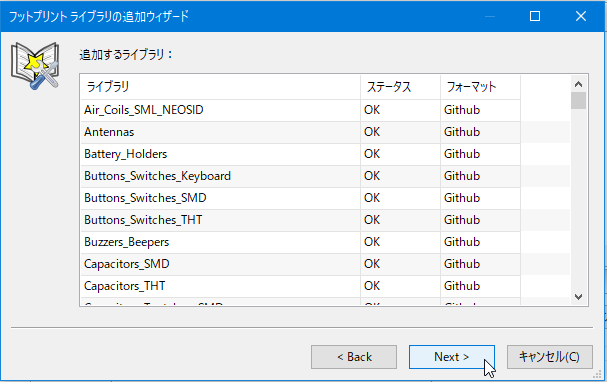Click the Next > button
This screenshot has height=382, width=607.
[452, 357]
